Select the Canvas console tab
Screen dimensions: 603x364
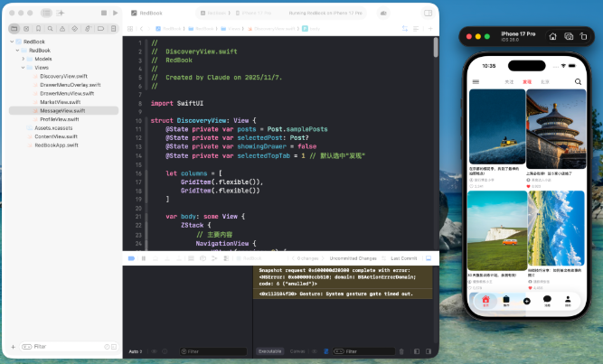297,351
